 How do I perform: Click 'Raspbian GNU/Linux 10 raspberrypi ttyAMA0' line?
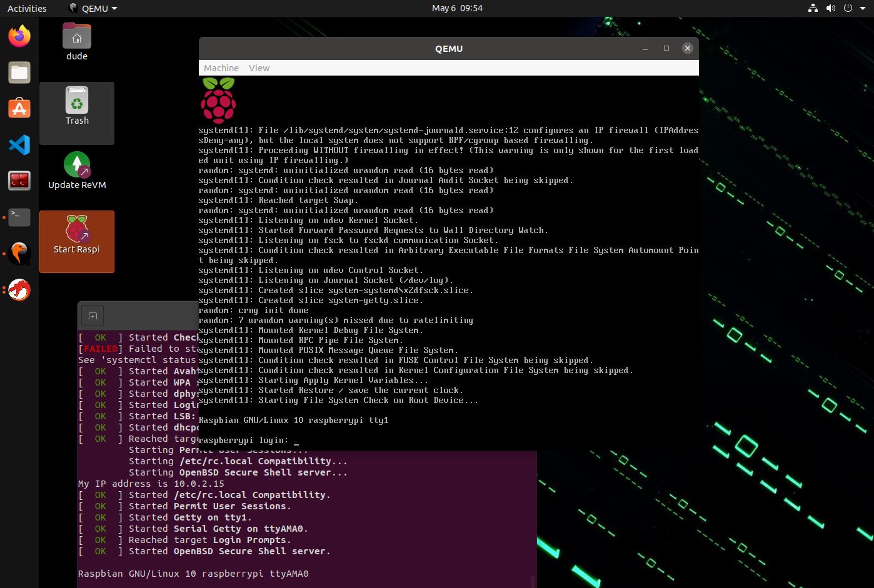pyautogui.click(x=193, y=574)
